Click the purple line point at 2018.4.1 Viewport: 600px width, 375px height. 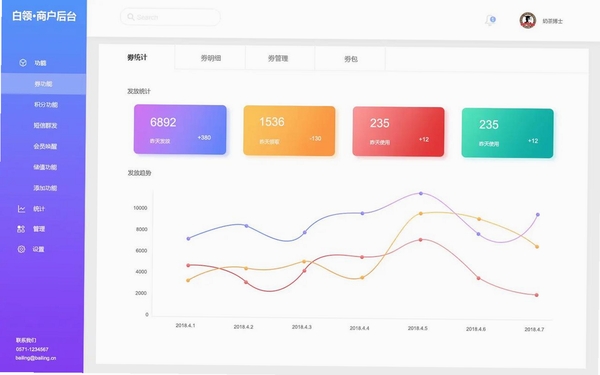tap(188, 239)
